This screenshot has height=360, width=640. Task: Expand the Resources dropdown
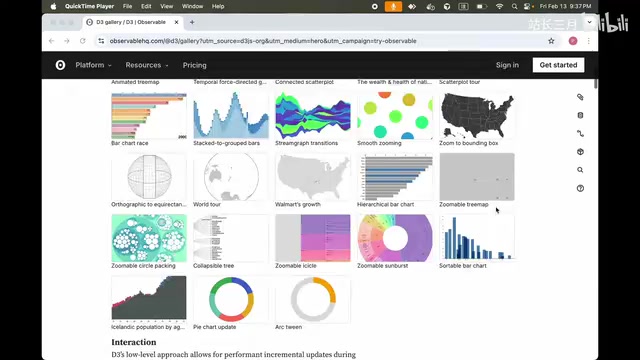click(x=147, y=65)
